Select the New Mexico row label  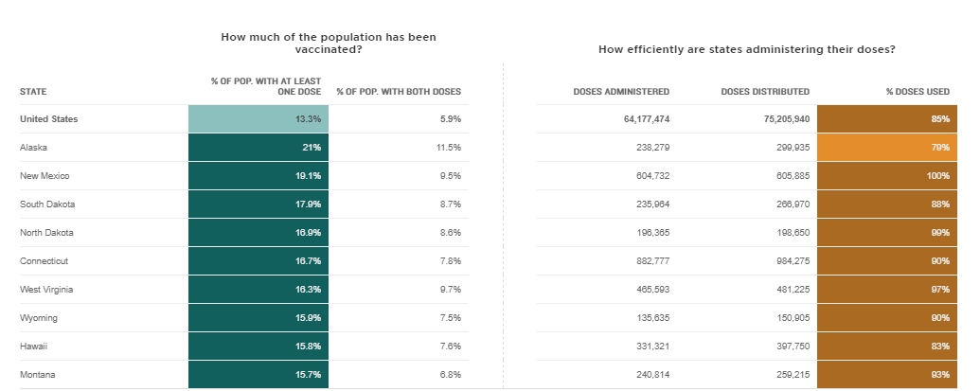click(x=44, y=176)
